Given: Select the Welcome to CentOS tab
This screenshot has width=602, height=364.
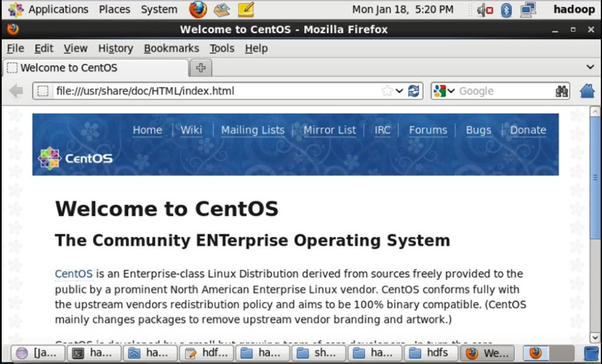Looking at the screenshot, I should (x=96, y=68).
